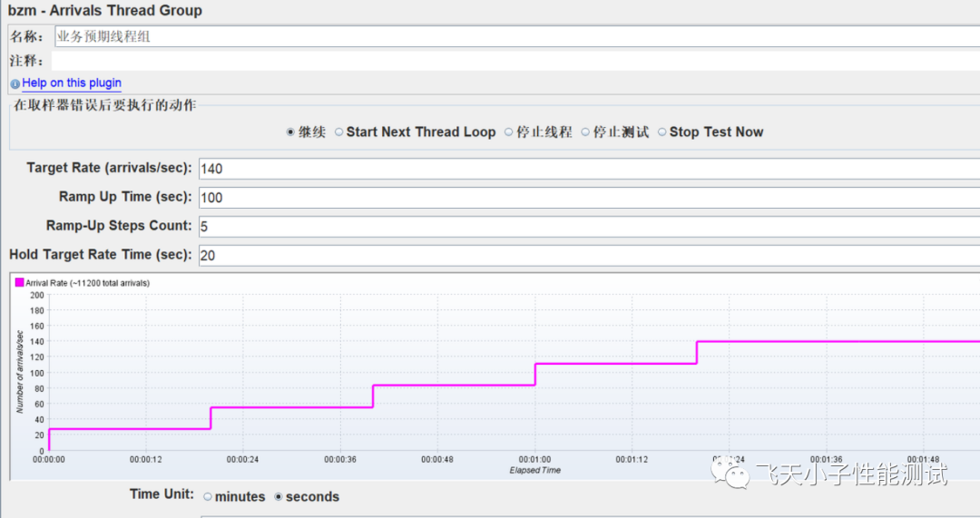The image size is (980, 518).
Task: Open the Help on this plugin link
Action: coord(72,83)
